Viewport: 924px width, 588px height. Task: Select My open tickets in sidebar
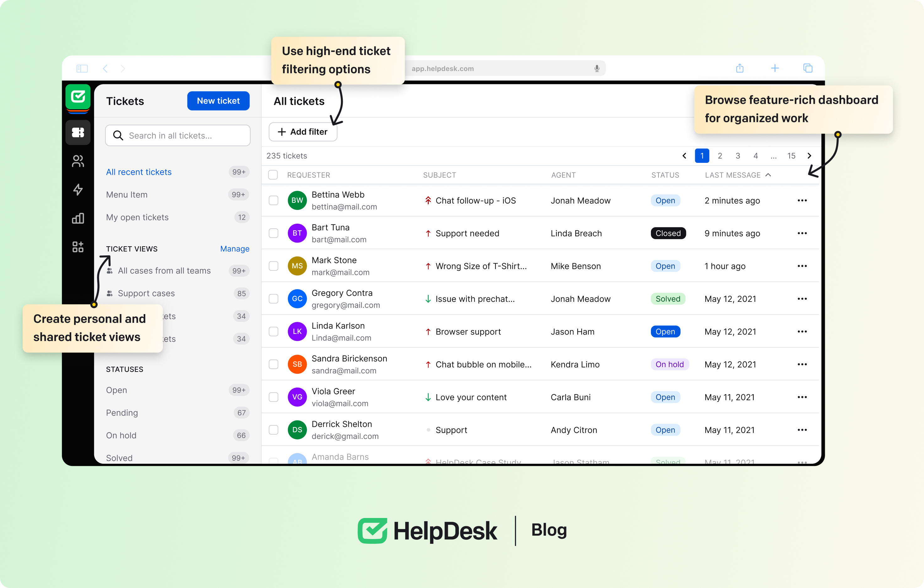(137, 217)
